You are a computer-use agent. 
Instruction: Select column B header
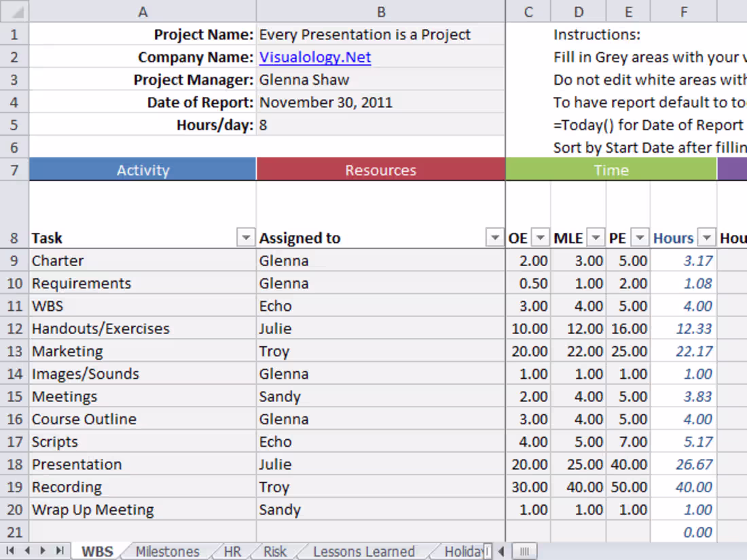pyautogui.click(x=381, y=12)
